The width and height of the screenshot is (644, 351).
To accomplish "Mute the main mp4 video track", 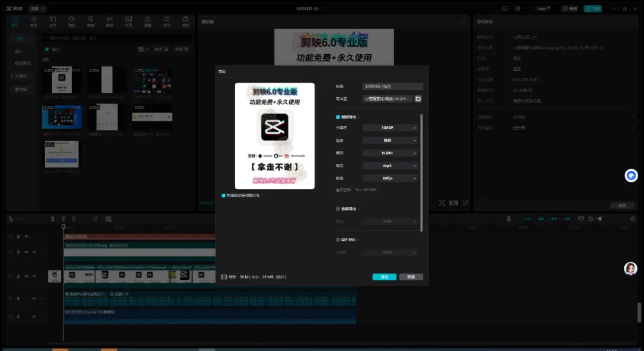I will coord(34,277).
